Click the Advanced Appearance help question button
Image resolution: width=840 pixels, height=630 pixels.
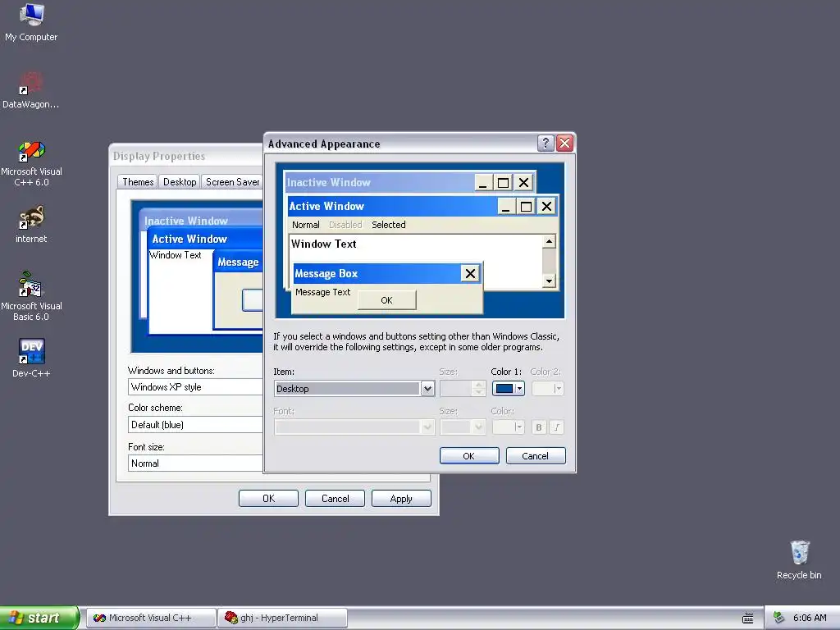546,143
